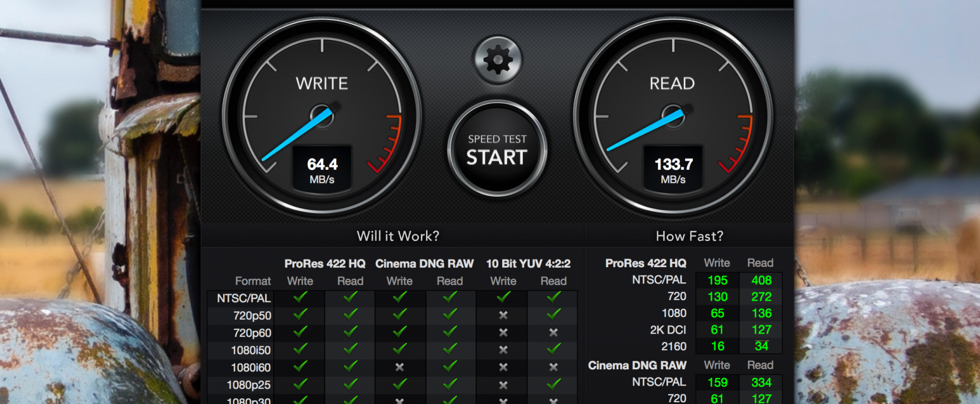980x404 pixels.
Task: Select Cinema DNG NTSC/PAL write value 159
Action: (717, 383)
